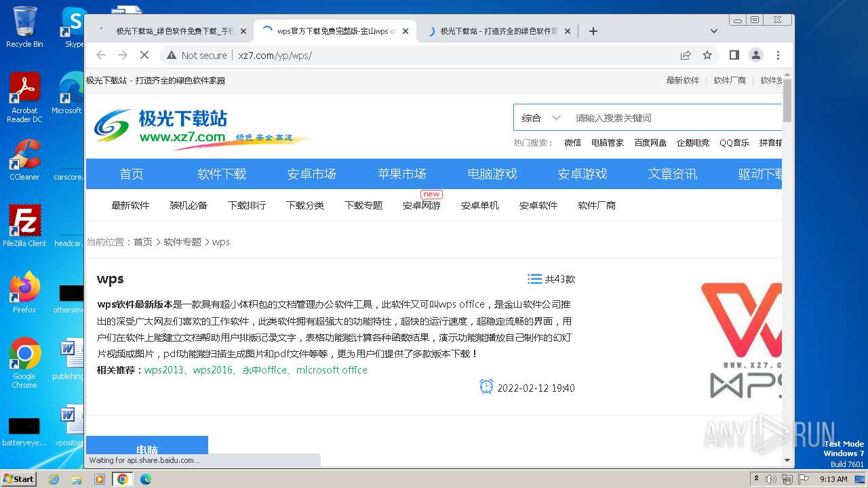Screen dimensions: 868x488
Task: Expand the 综合 search category dropdown
Action: 542,118
